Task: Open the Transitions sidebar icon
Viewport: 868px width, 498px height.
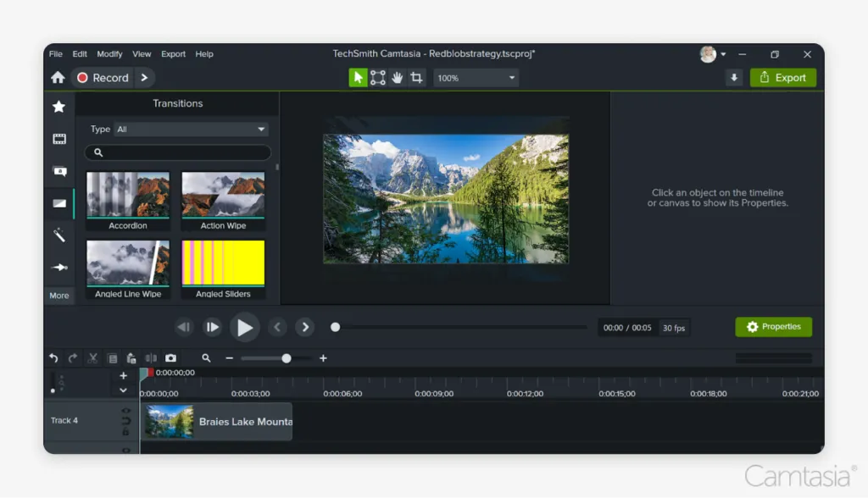Action: (59, 203)
